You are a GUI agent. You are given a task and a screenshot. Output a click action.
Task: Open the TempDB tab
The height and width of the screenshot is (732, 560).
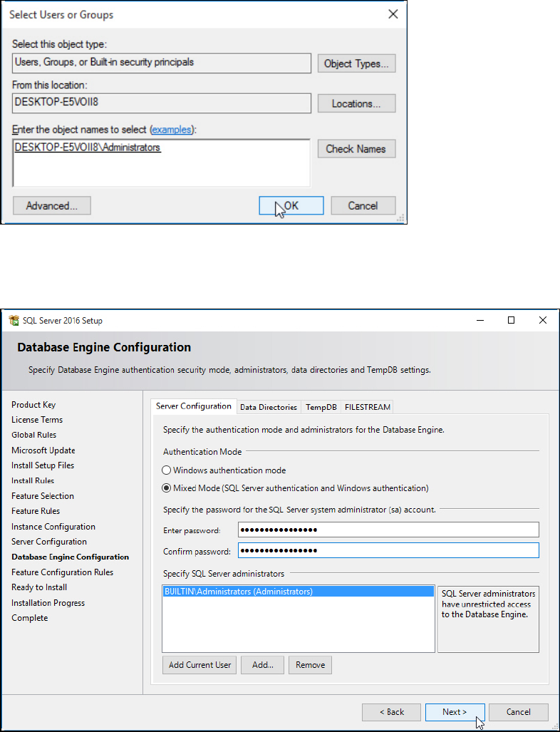pyautogui.click(x=321, y=407)
